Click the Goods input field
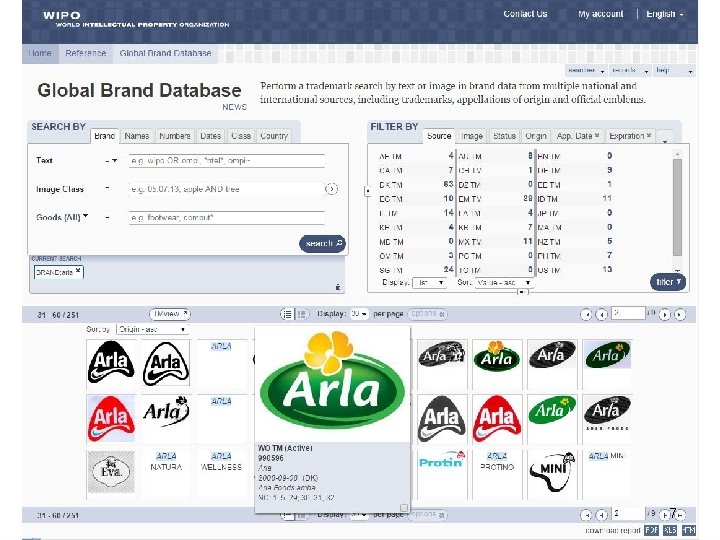The height and width of the screenshot is (540, 720). click(x=227, y=218)
